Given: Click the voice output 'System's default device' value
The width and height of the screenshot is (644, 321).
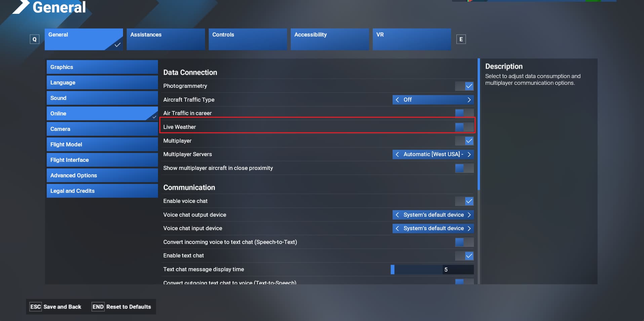Looking at the screenshot, I should (x=434, y=215).
